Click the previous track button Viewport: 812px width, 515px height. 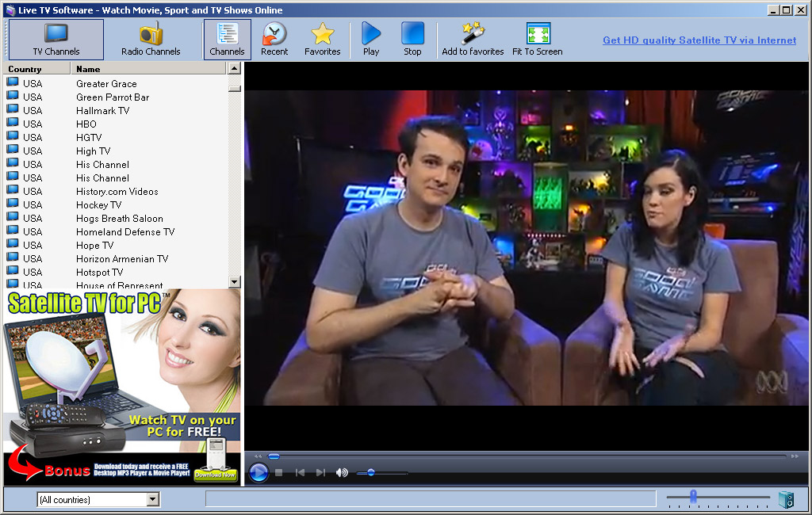pos(300,472)
